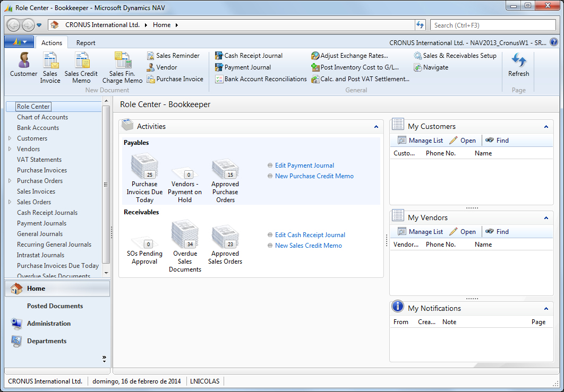Create a new Sales Invoice
The height and width of the screenshot is (392, 564).
coord(50,68)
